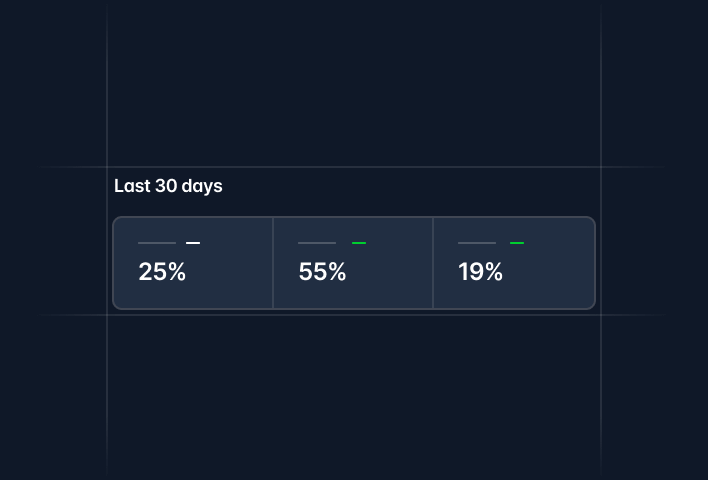Click empty space right of the 55% value
This screenshot has width=708, height=480.
pos(390,272)
